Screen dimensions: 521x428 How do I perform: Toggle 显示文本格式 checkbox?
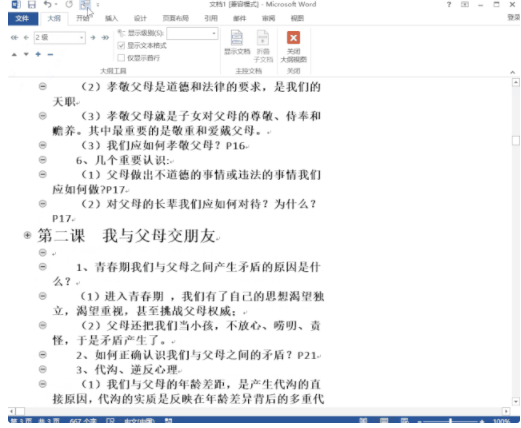point(121,45)
